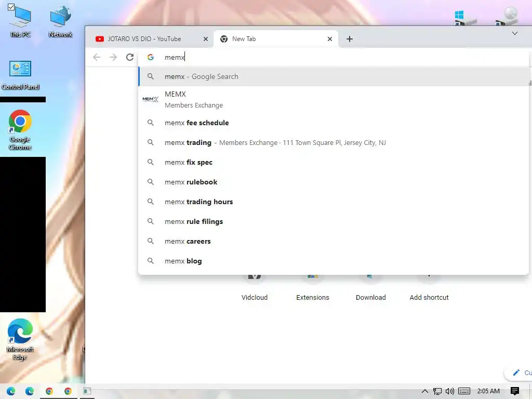532x399 pixels.
Task: Launch Microsoft Edge from the desktop shortcut
Action: click(20, 339)
